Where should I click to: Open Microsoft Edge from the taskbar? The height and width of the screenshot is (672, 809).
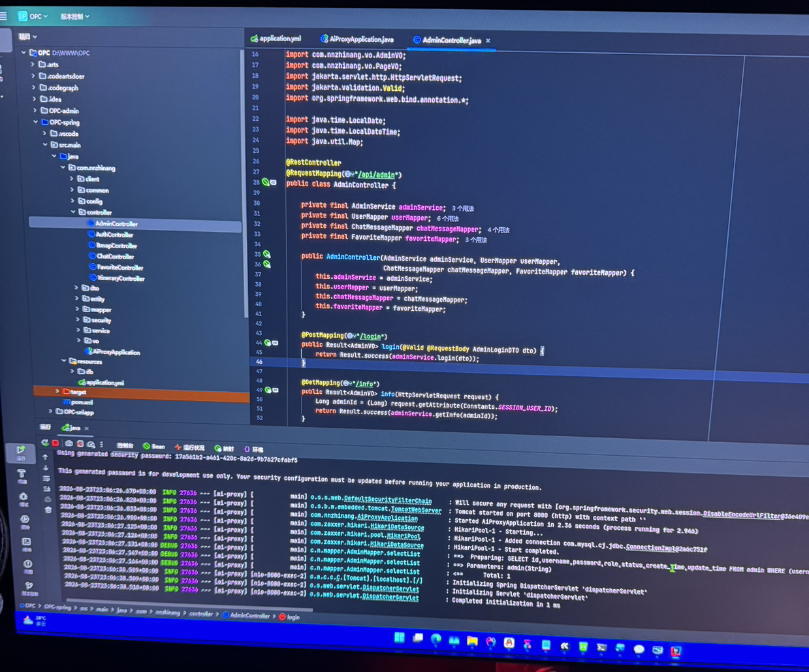pos(436,639)
